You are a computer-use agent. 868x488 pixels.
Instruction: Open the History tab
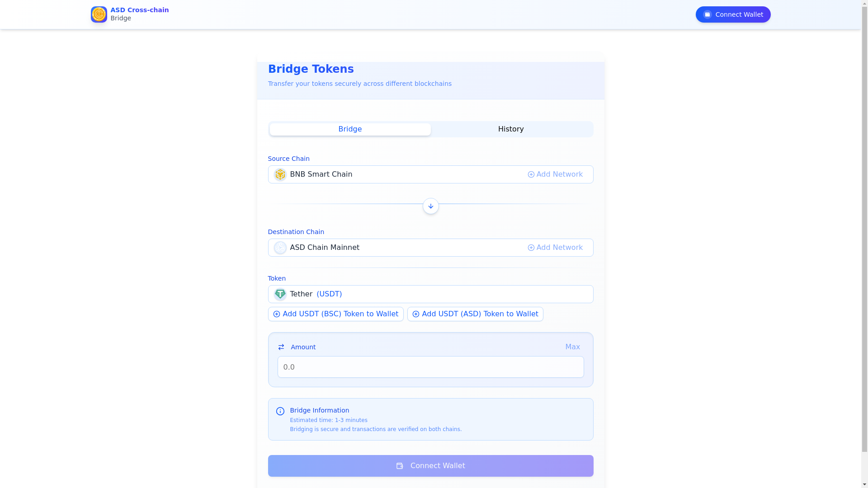511,129
